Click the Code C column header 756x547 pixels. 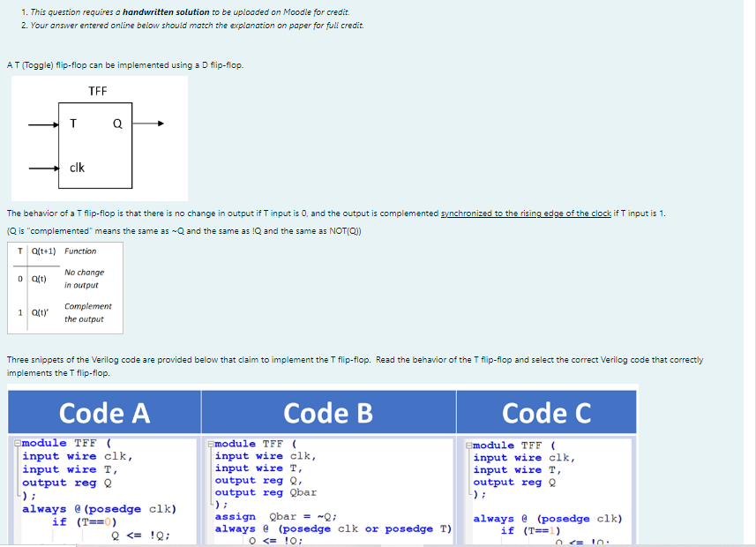[546, 412]
